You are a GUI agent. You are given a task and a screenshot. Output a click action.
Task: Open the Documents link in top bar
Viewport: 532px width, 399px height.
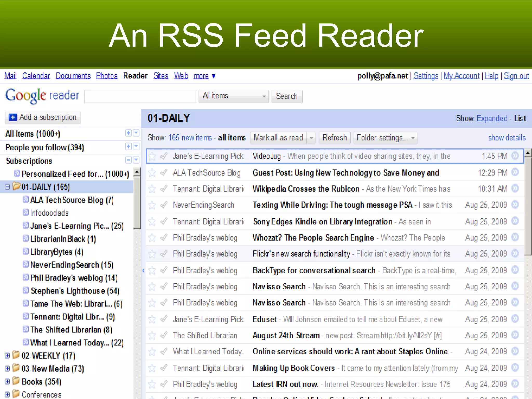click(x=73, y=76)
